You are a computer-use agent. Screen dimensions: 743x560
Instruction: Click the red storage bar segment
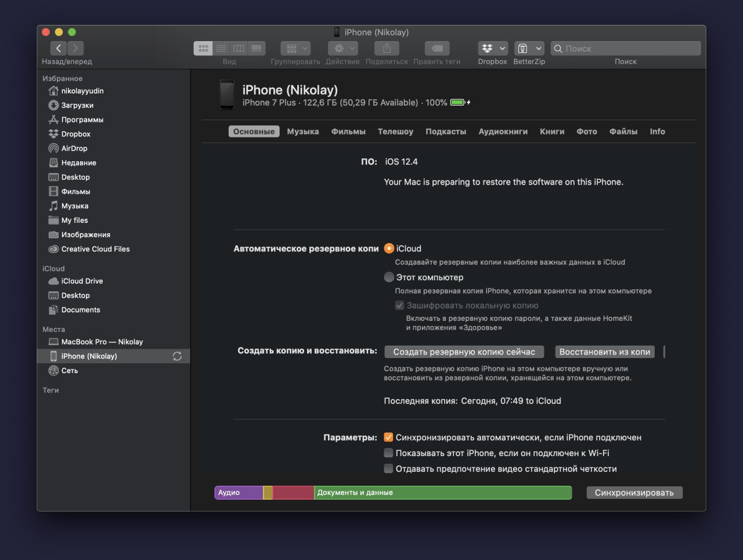pyautogui.click(x=293, y=493)
